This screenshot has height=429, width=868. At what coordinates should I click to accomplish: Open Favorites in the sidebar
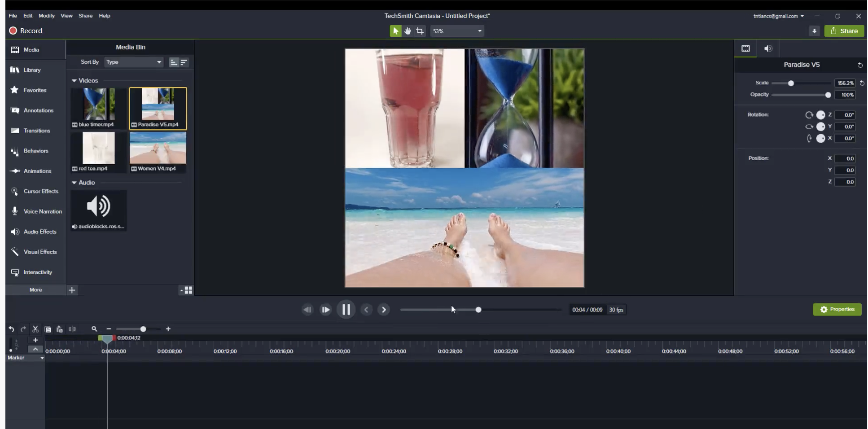coord(35,90)
